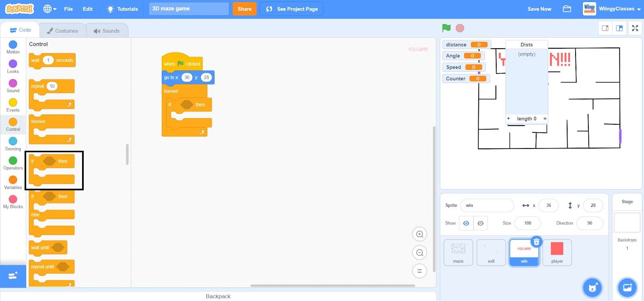Switch to the Sounds tab

click(107, 31)
